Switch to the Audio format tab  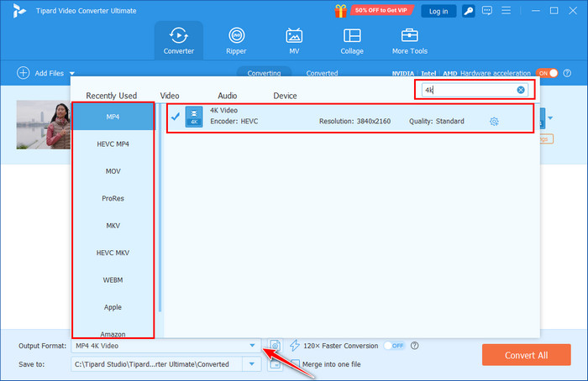228,96
